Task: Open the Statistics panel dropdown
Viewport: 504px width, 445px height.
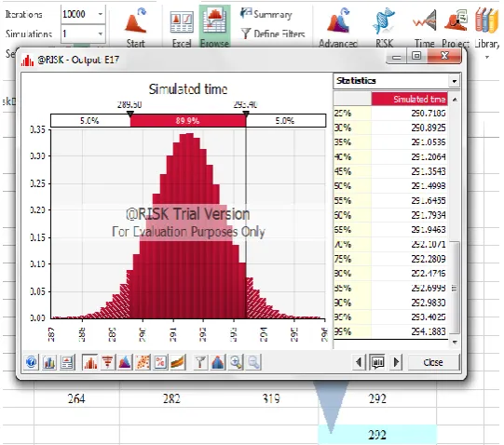Action: pos(455,81)
